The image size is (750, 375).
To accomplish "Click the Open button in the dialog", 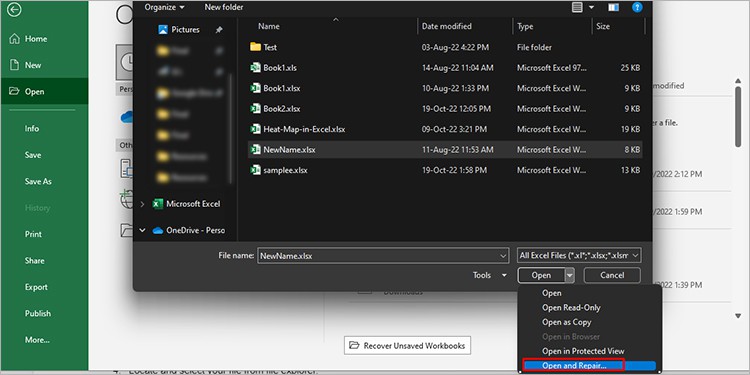I will pos(541,275).
